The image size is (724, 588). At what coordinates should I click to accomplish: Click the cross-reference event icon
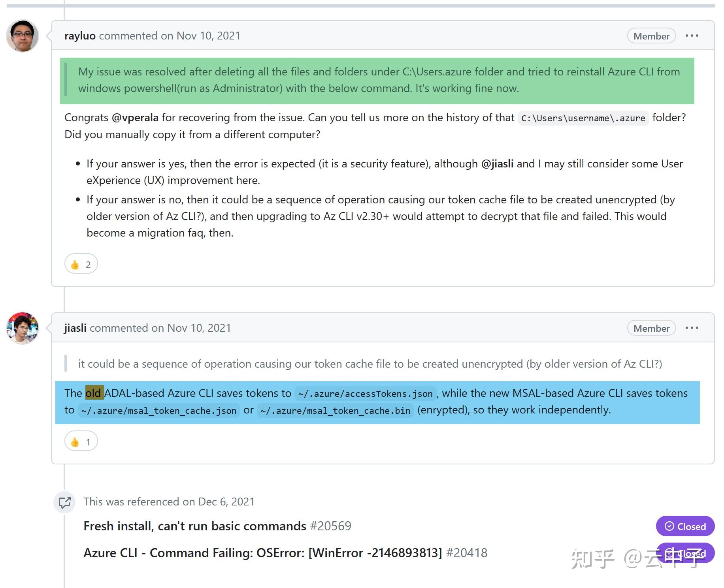pyautogui.click(x=64, y=502)
